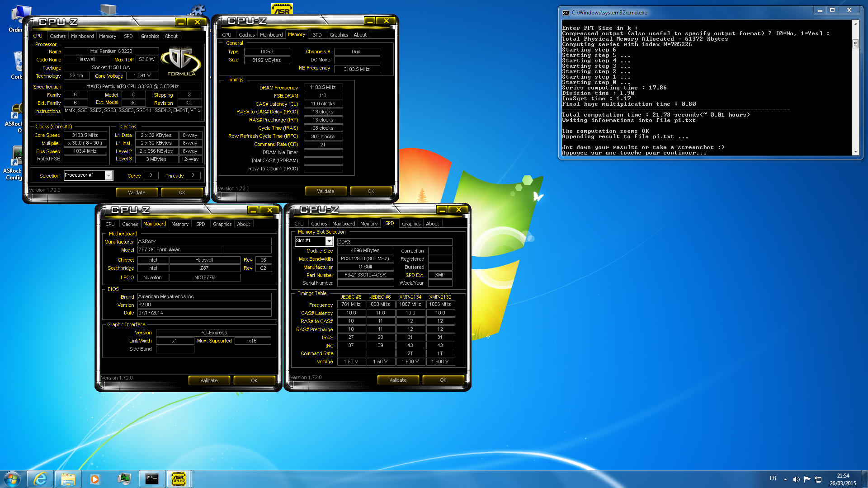The image size is (868, 488).
Task: Click the Z87 OC Formula/ac model field
Action: click(x=180, y=250)
